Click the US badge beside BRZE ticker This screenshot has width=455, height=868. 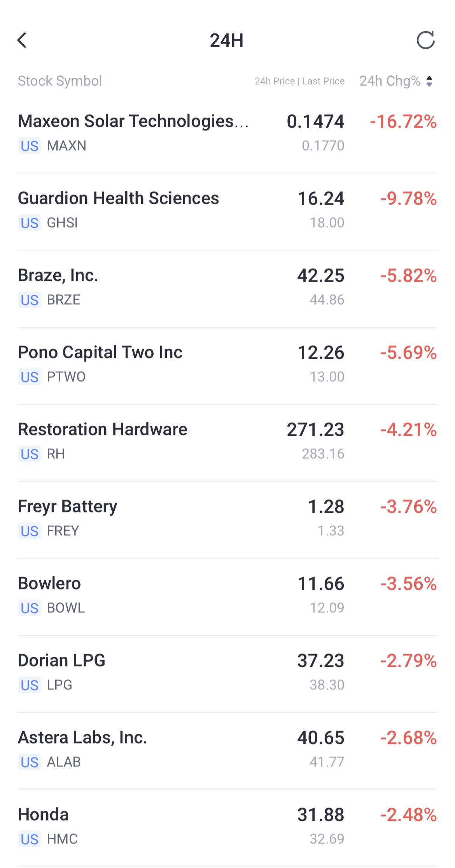coord(30,300)
